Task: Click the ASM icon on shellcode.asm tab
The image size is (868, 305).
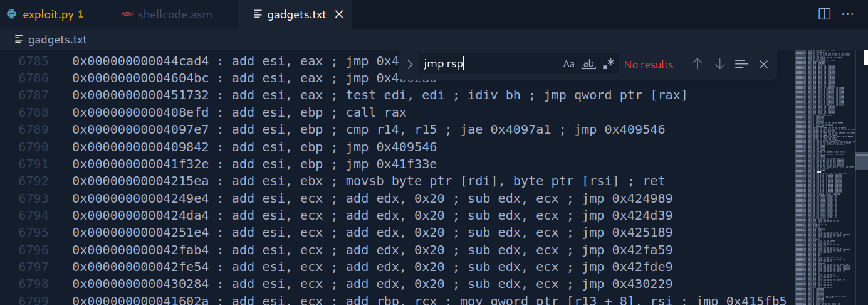Action: coord(127,14)
